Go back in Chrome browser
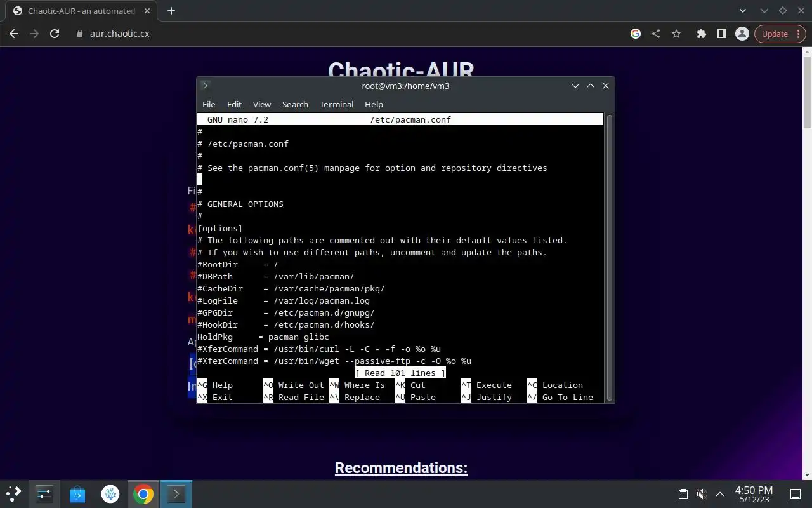Viewport: 812px width, 508px height. pyautogui.click(x=14, y=34)
